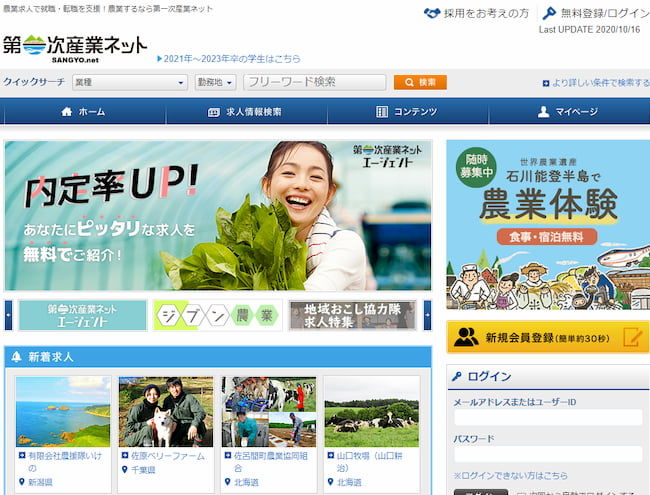Click the arrow icon before 有限会社農援隊いけの
Screen dimensions: 650x495
pos(22,456)
